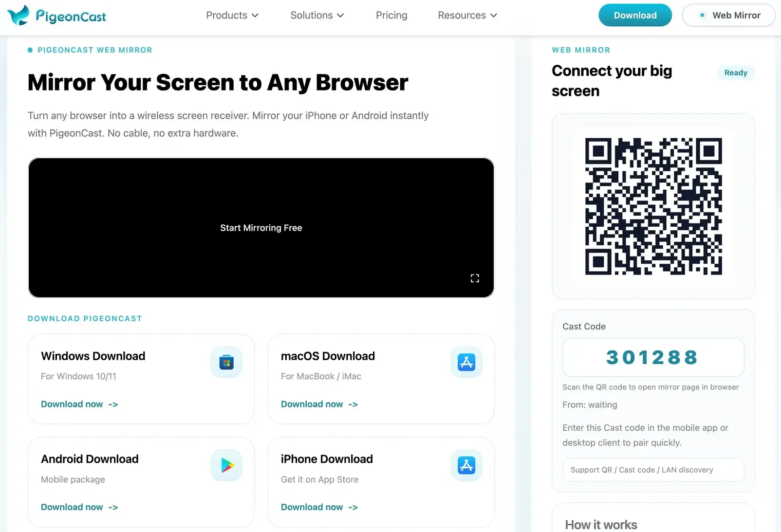
Task: Open the Pricing page
Action: coord(391,16)
